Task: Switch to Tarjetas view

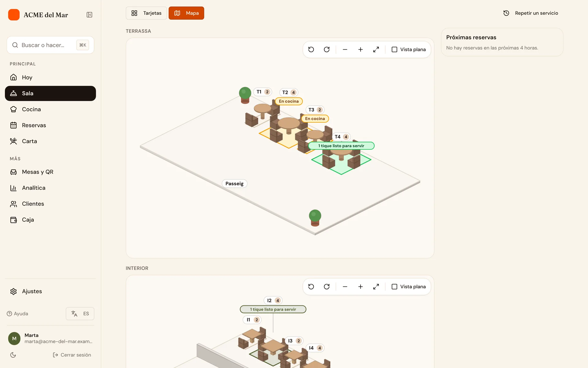Action: coord(146,13)
